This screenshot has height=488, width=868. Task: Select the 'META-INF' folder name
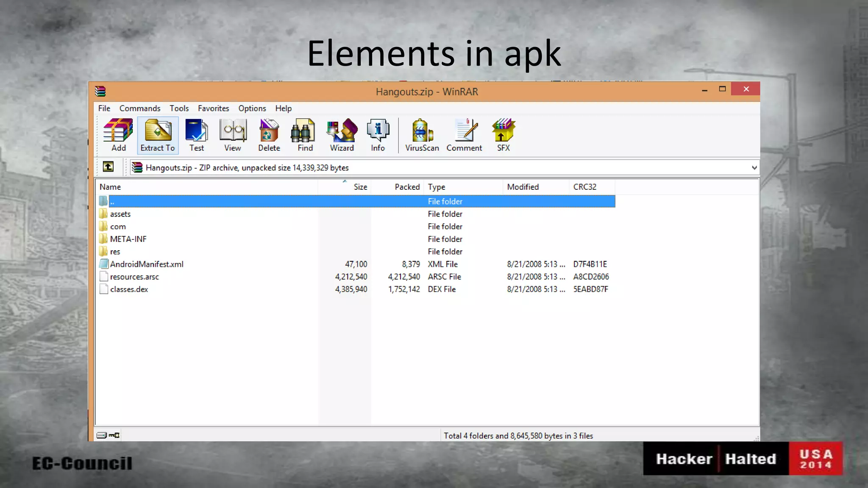128,239
